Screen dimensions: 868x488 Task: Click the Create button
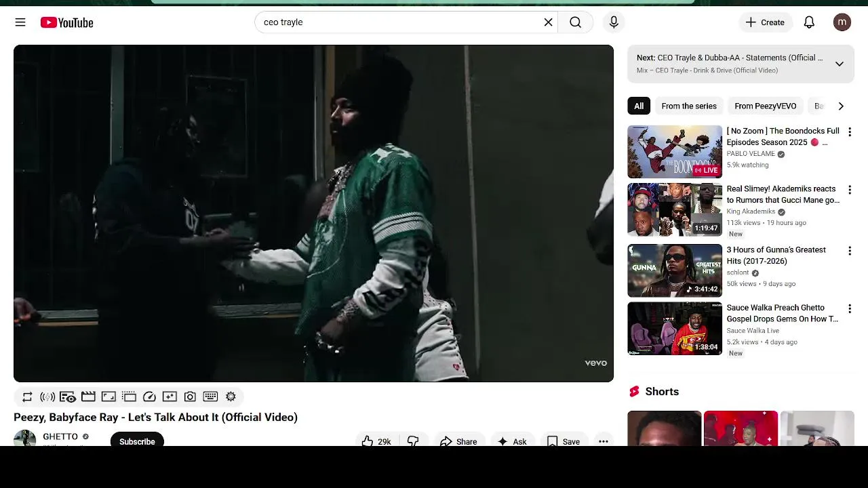tap(765, 22)
